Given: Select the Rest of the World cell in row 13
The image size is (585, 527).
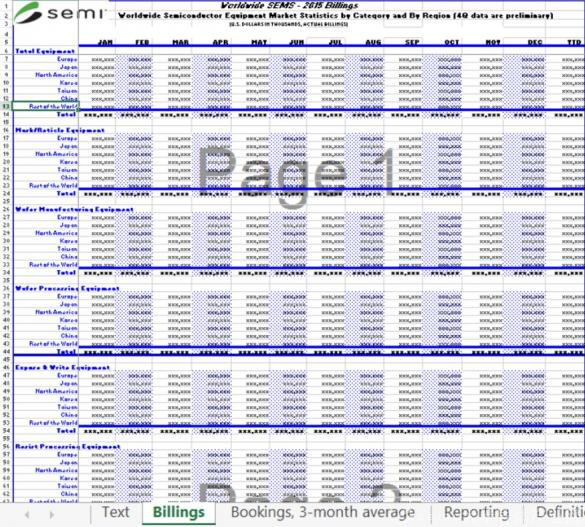Looking at the screenshot, I should (x=46, y=106).
